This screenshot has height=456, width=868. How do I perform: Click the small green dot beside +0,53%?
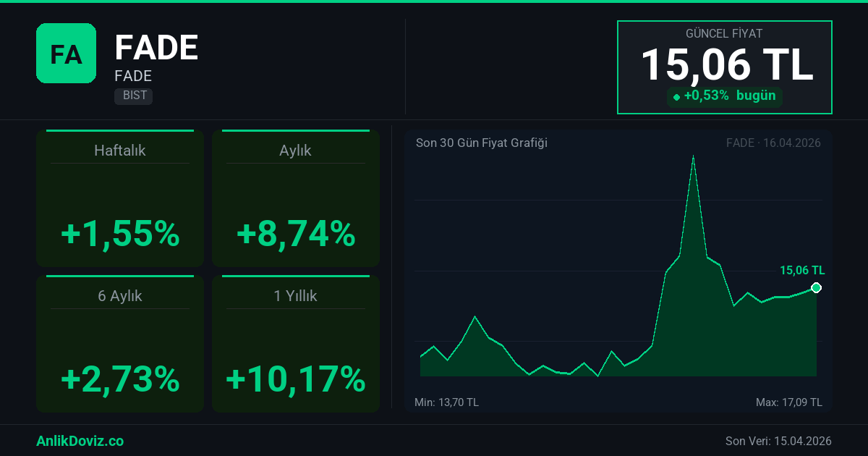click(x=676, y=97)
